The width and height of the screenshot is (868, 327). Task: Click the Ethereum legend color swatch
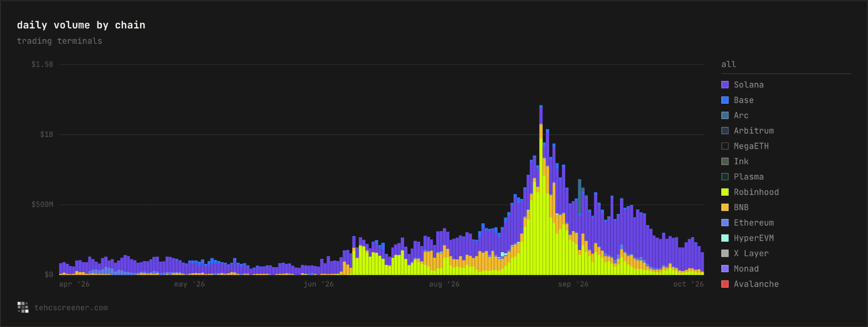pos(725,223)
